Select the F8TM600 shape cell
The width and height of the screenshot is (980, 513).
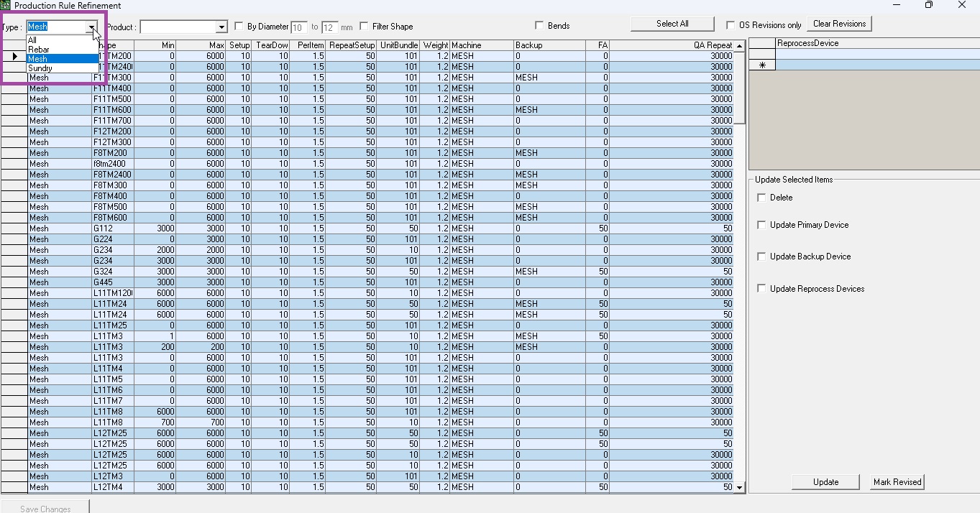point(113,218)
